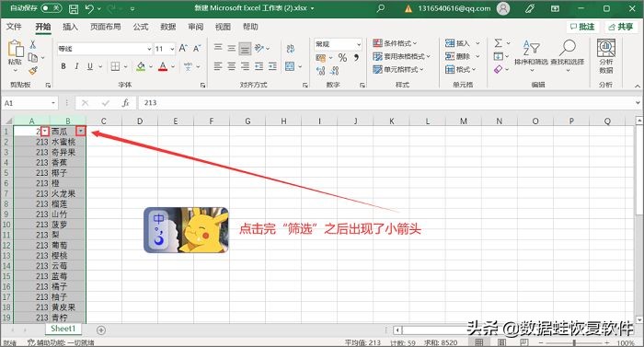Click the Save icon in title bar
The width and height of the screenshot is (644, 347).
74,9
